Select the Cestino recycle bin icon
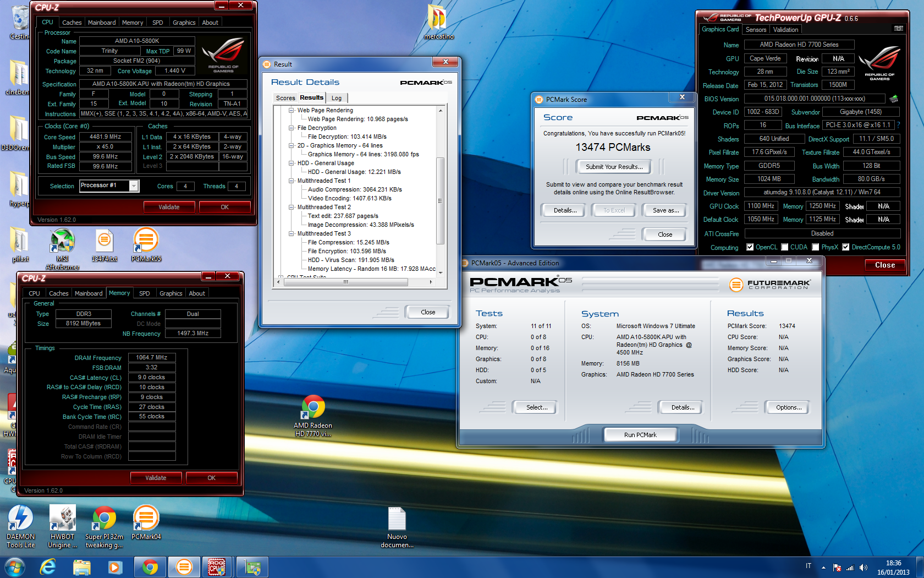Image resolution: width=924 pixels, height=578 pixels. (20, 23)
